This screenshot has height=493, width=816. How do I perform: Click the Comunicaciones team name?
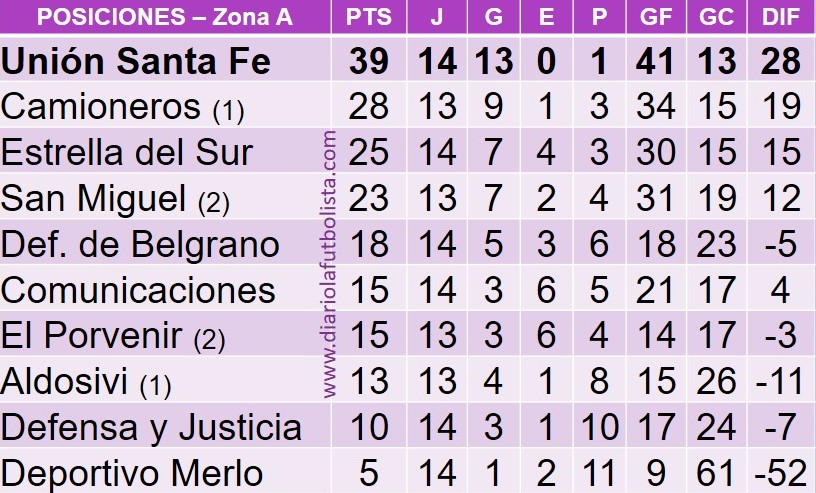138,290
